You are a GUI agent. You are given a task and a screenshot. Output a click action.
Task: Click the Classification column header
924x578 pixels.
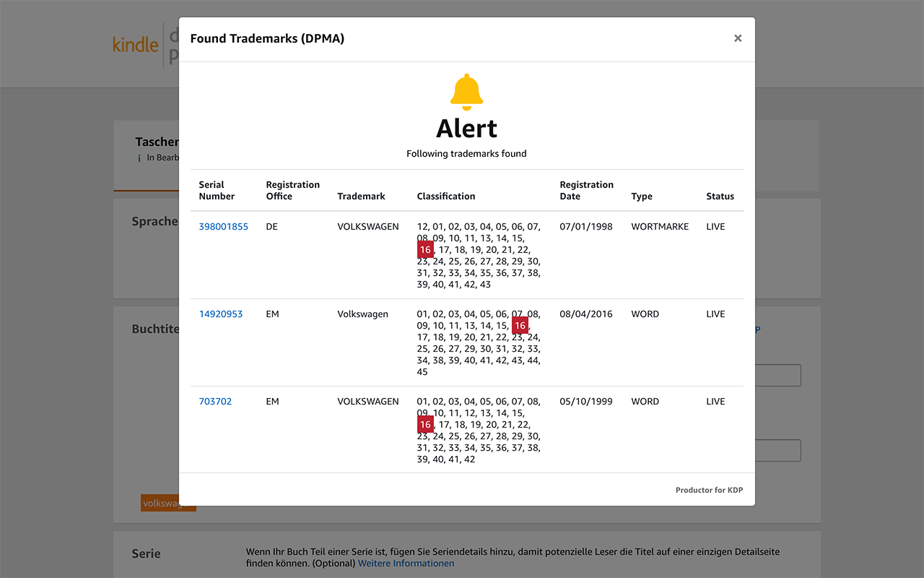[x=446, y=197]
